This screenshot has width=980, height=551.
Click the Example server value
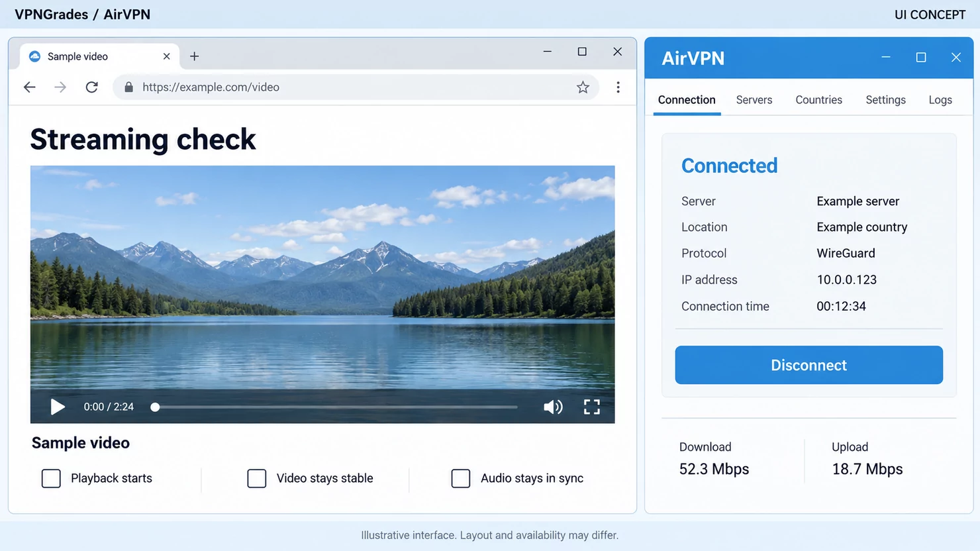tap(858, 201)
